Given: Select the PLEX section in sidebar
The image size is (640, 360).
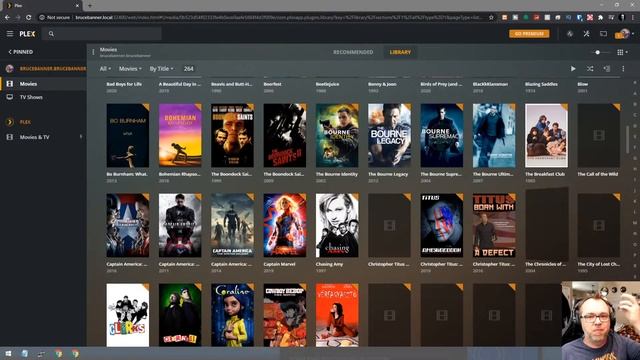Looking at the screenshot, I should (25, 122).
